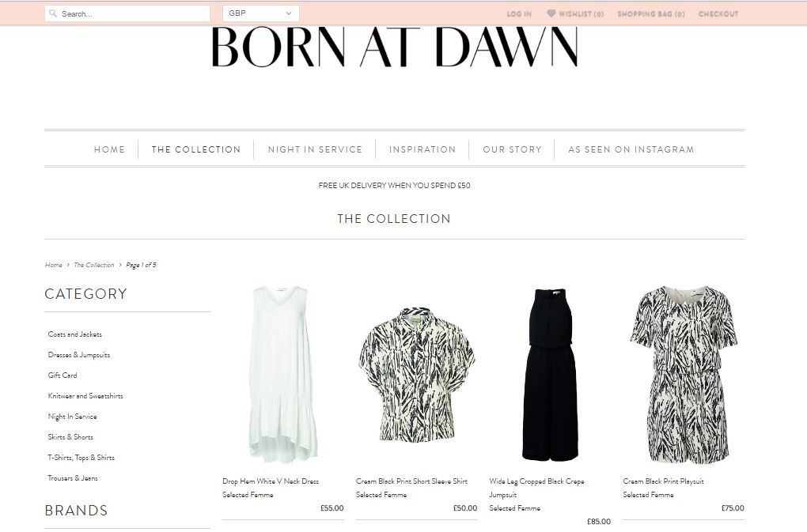Select Trousers & Jeans category
807x532 pixels.
coord(73,478)
